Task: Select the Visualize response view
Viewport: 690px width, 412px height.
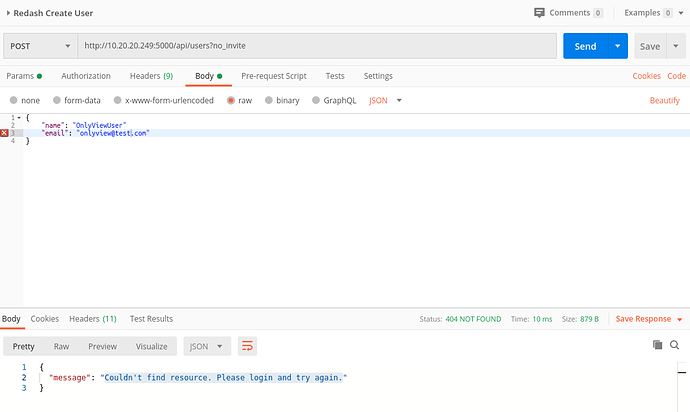Action: (x=151, y=346)
